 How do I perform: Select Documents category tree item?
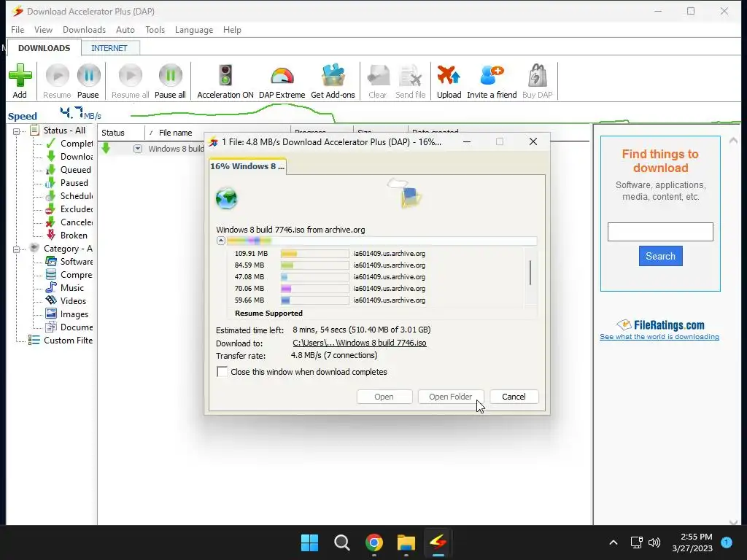pyautogui.click(x=69, y=327)
